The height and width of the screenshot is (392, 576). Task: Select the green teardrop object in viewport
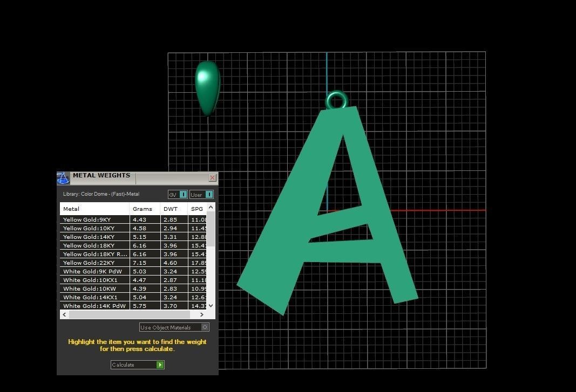point(207,88)
